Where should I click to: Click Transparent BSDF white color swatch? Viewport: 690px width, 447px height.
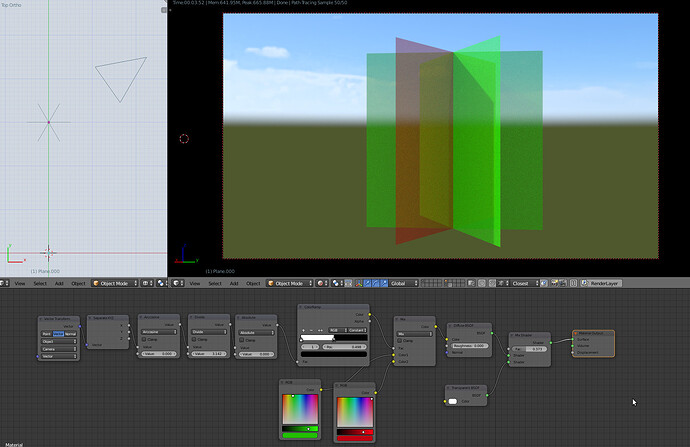(452, 401)
